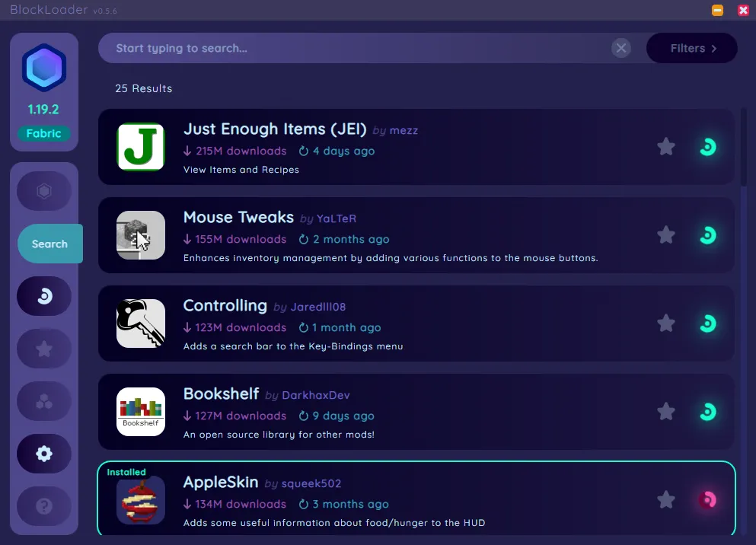Open author squeek502 link
This screenshot has height=545, width=756.
coord(311,483)
